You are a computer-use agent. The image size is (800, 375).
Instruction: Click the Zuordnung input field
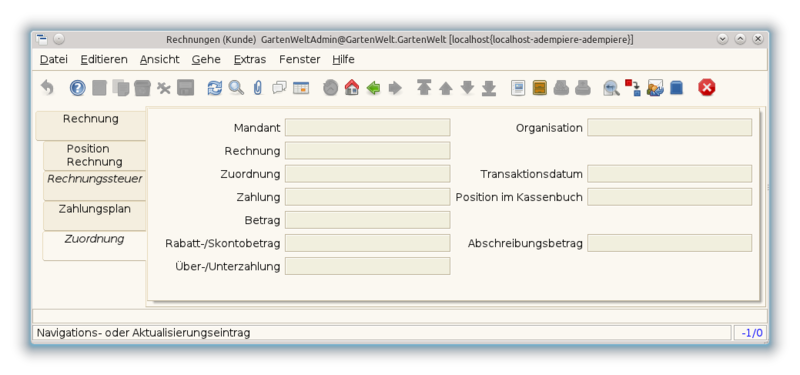pos(367,173)
